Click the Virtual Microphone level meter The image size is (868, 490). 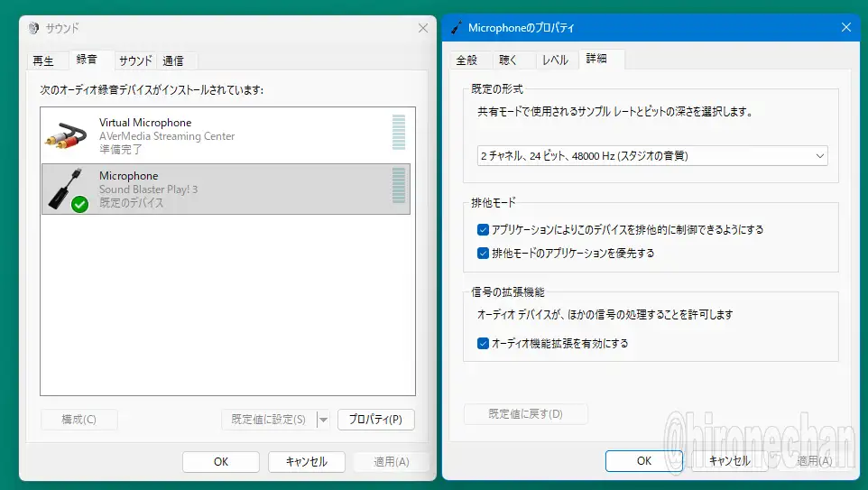click(x=399, y=132)
